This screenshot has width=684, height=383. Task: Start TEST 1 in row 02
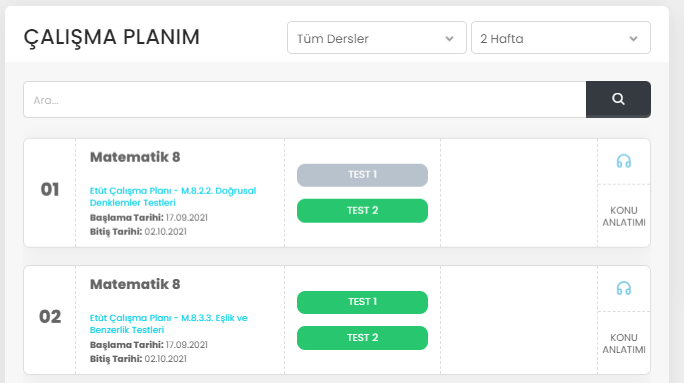click(x=362, y=302)
